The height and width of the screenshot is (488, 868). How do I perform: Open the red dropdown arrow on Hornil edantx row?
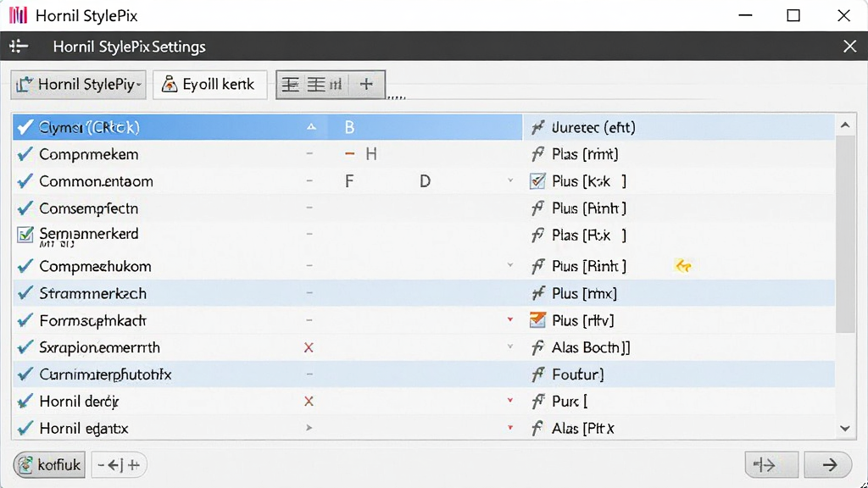[x=509, y=427]
